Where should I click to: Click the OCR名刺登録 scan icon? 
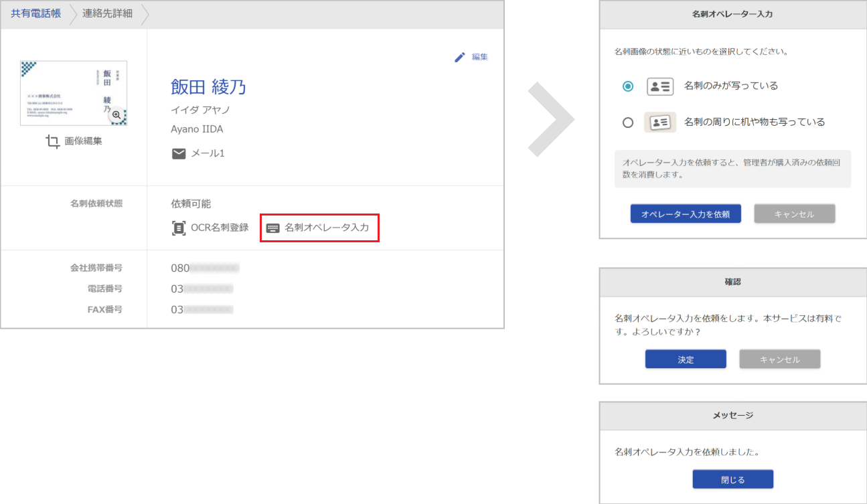click(179, 228)
